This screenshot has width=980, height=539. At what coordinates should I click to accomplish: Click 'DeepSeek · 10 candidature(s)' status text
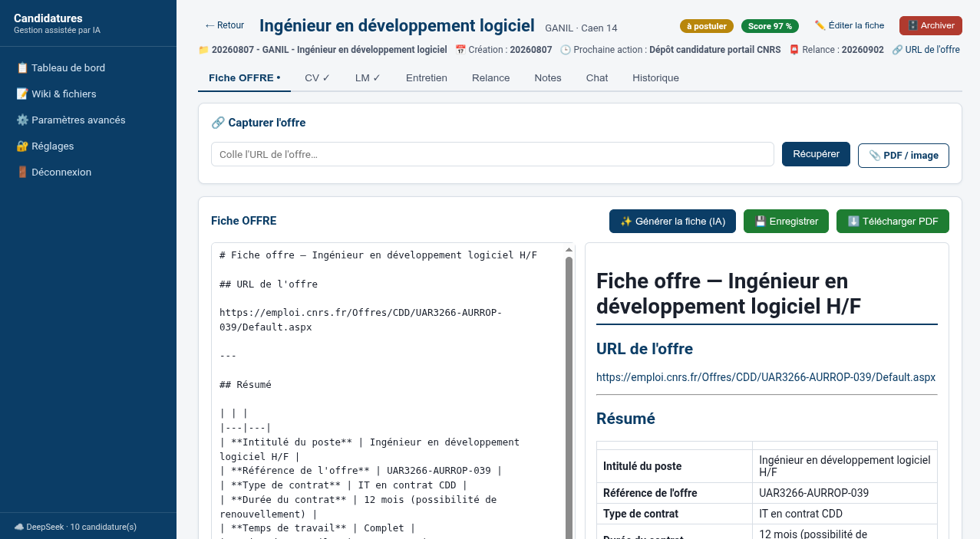coord(81,527)
